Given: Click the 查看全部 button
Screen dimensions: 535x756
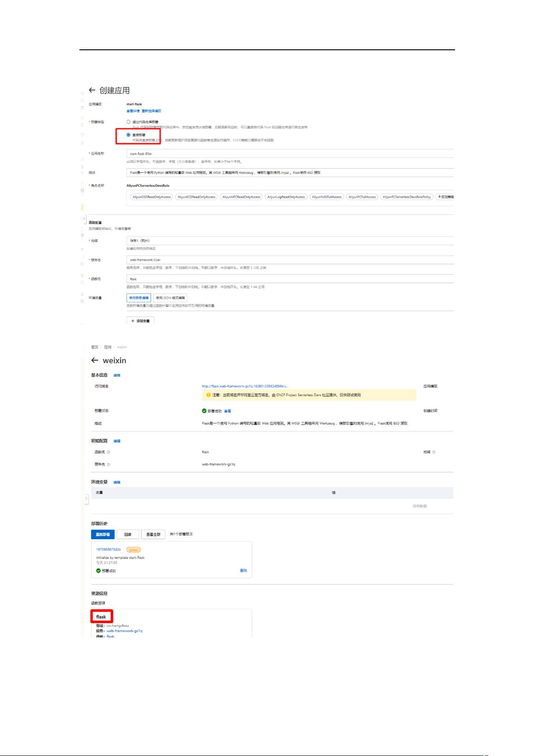Looking at the screenshot, I should (153, 534).
